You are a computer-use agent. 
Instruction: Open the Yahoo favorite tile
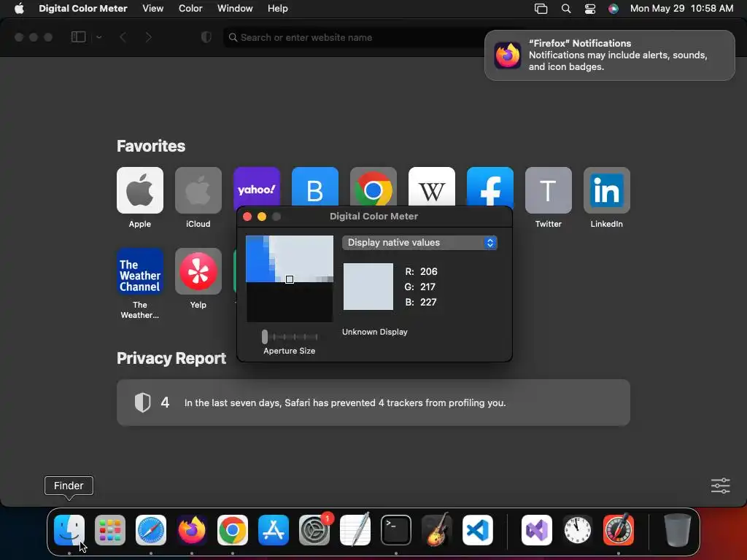(x=257, y=187)
